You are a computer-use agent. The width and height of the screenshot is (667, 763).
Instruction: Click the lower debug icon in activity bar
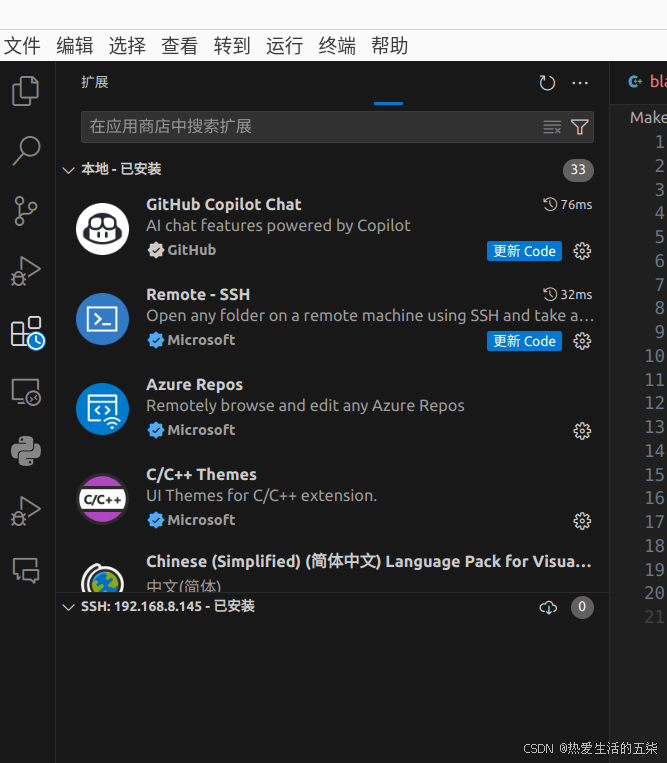26,511
